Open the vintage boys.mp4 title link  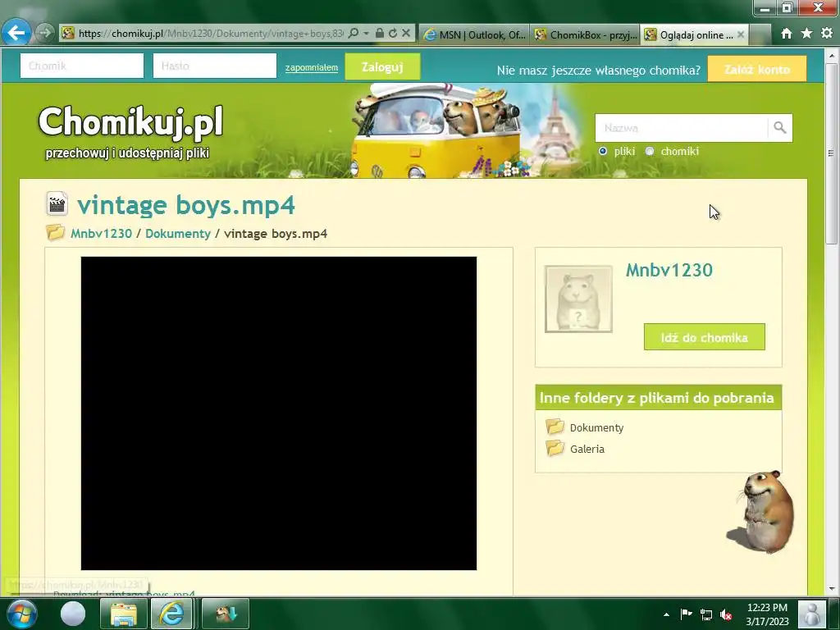pyautogui.click(x=186, y=205)
